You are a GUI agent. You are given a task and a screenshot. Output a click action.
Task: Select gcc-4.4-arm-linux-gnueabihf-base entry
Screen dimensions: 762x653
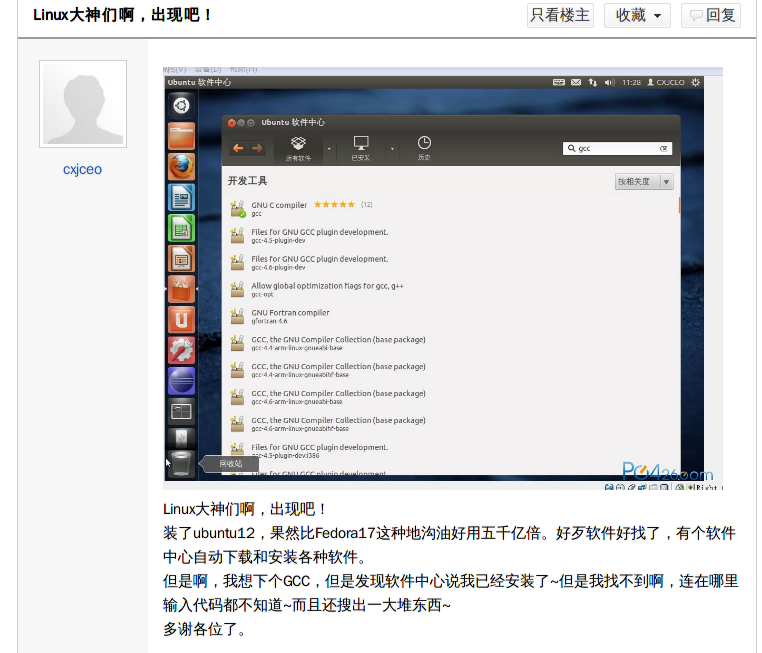coord(452,370)
